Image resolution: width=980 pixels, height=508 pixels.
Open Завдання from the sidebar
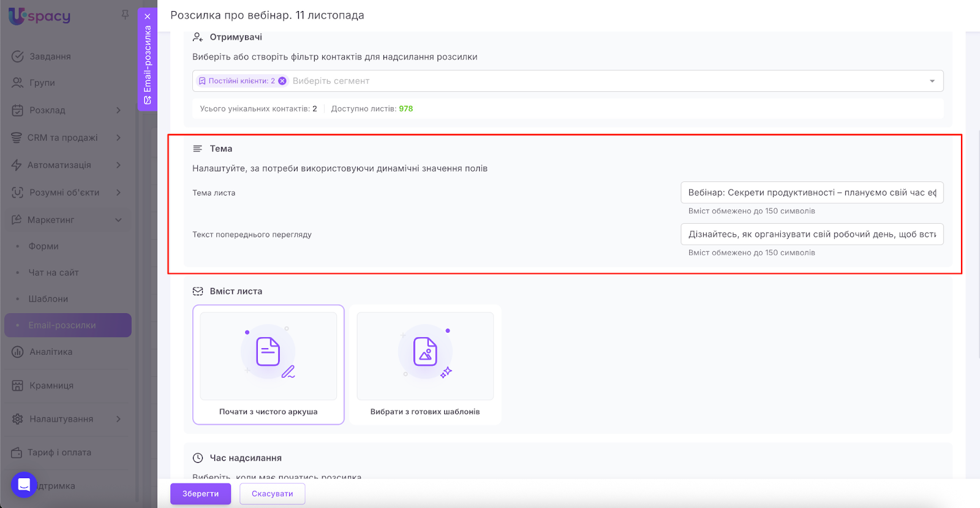[50, 56]
